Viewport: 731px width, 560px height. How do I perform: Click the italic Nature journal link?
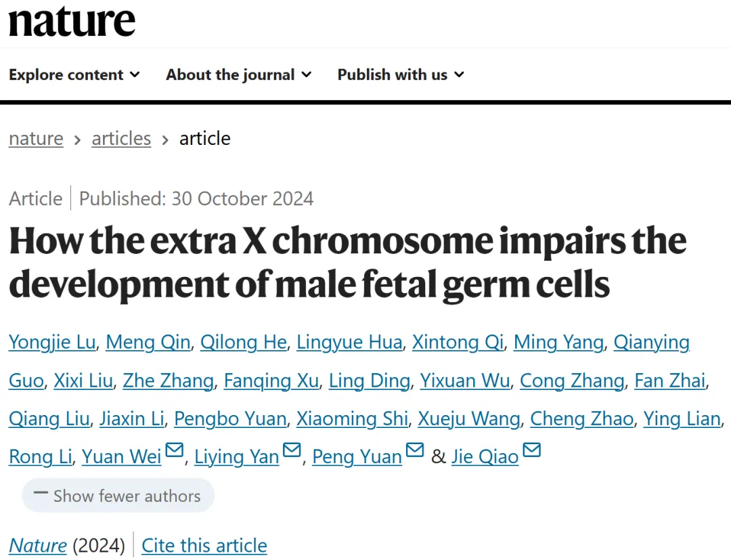[38, 546]
